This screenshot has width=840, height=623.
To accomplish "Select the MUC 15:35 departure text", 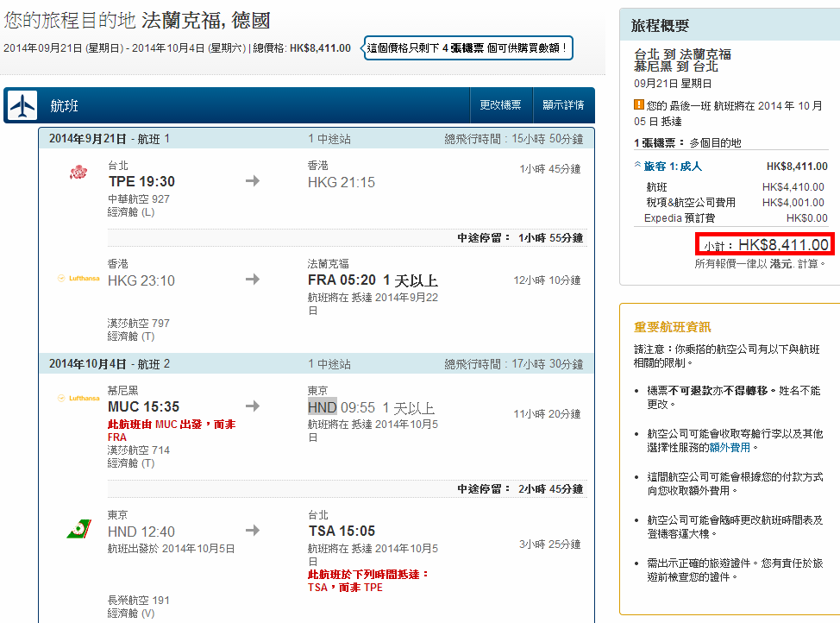I will point(143,406).
